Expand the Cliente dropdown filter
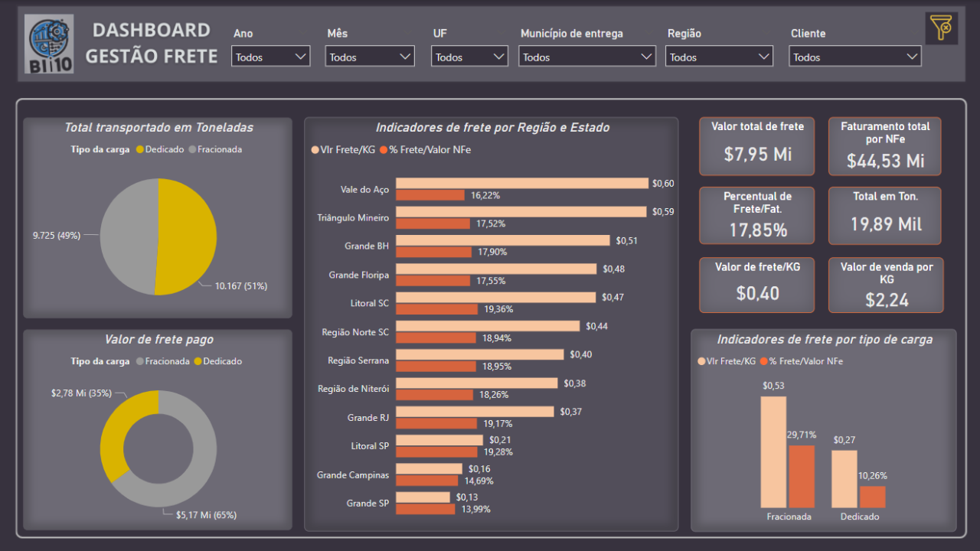Image resolution: width=980 pixels, height=551 pixels. coord(854,57)
